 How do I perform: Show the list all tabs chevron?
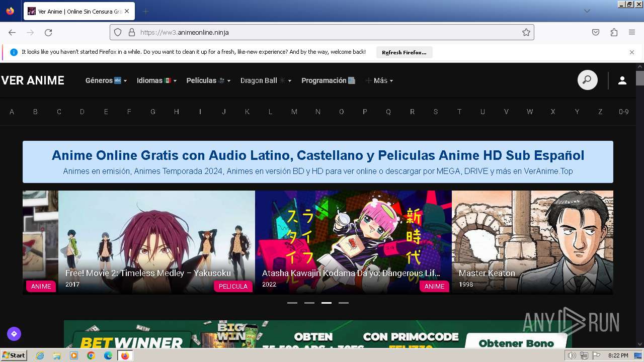pyautogui.click(x=587, y=11)
